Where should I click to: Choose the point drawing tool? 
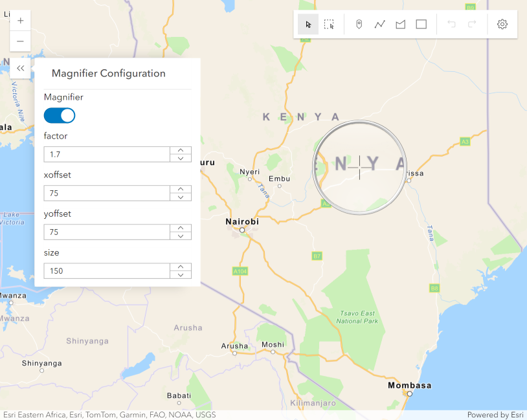click(357, 24)
